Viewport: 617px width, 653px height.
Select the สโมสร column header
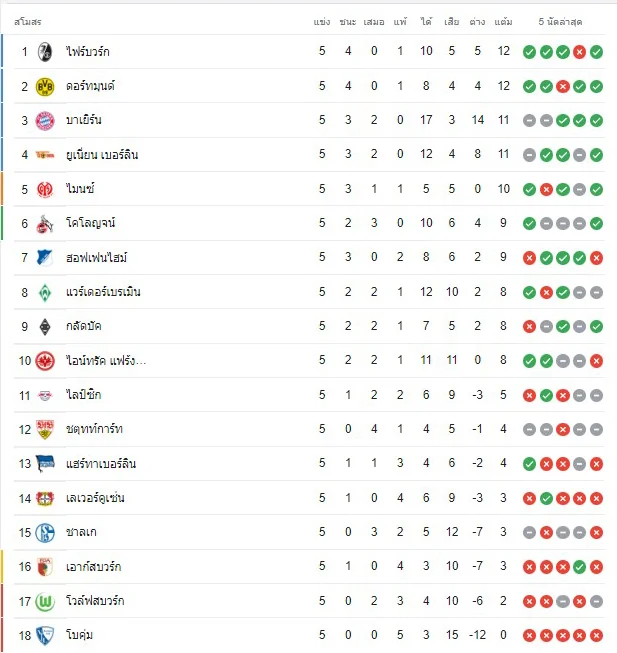28,22
